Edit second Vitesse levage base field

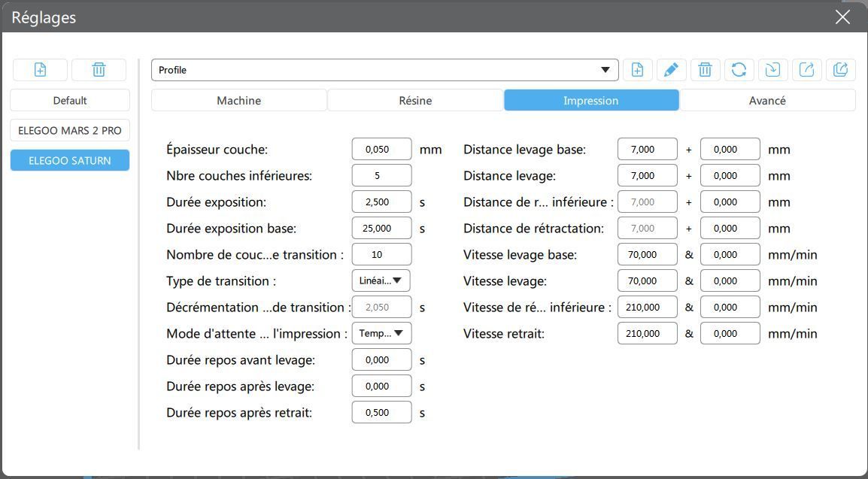tap(730, 254)
